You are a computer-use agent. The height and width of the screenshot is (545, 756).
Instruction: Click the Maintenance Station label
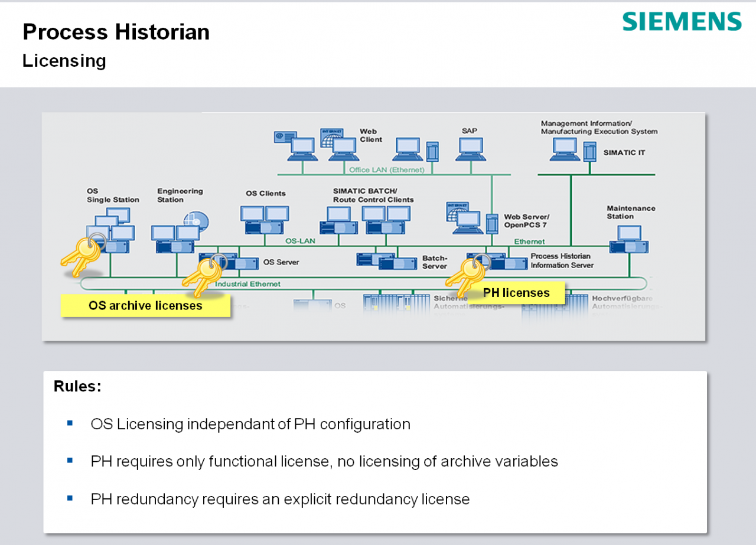pos(631,213)
